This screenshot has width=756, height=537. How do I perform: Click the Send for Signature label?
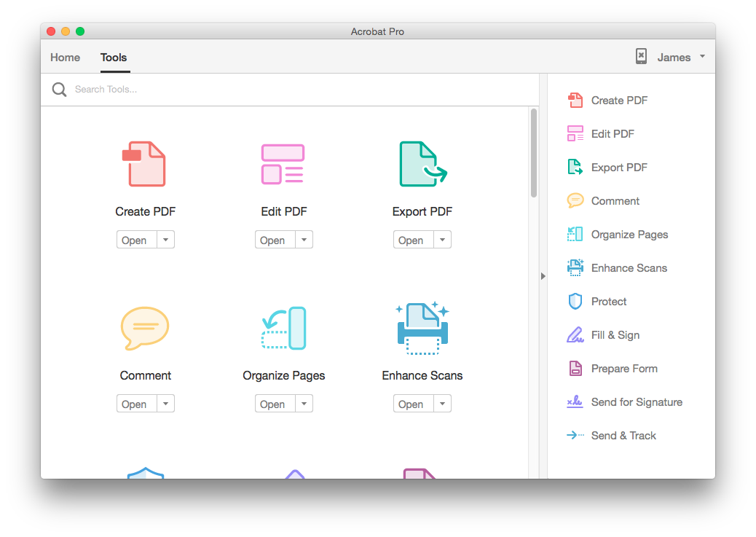pyautogui.click(x=637, y=402)
